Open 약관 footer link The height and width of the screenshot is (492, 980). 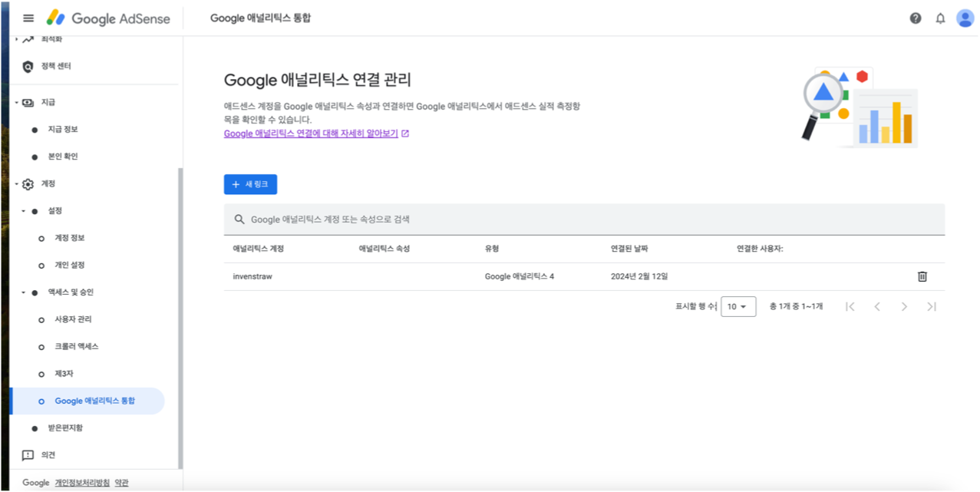[122, 483]
